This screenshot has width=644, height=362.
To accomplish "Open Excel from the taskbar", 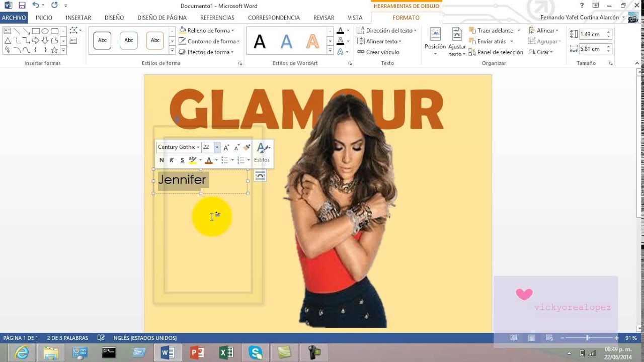I will click(226, 353).
